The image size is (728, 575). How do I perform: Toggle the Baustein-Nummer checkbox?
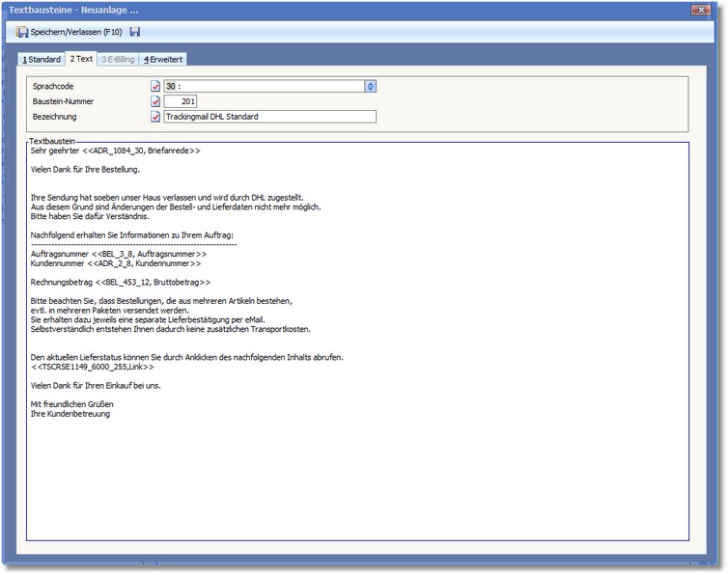point(155,101)
